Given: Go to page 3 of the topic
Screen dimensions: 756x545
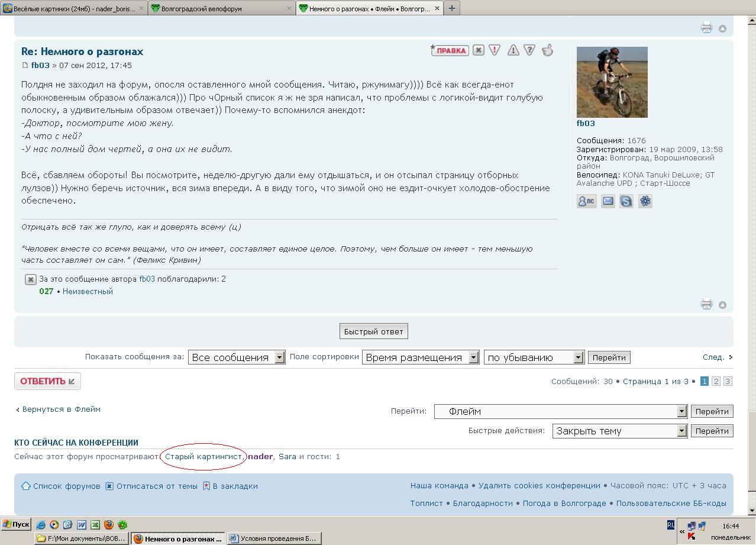Looking at the screenshot, I should tap(728, 381).
